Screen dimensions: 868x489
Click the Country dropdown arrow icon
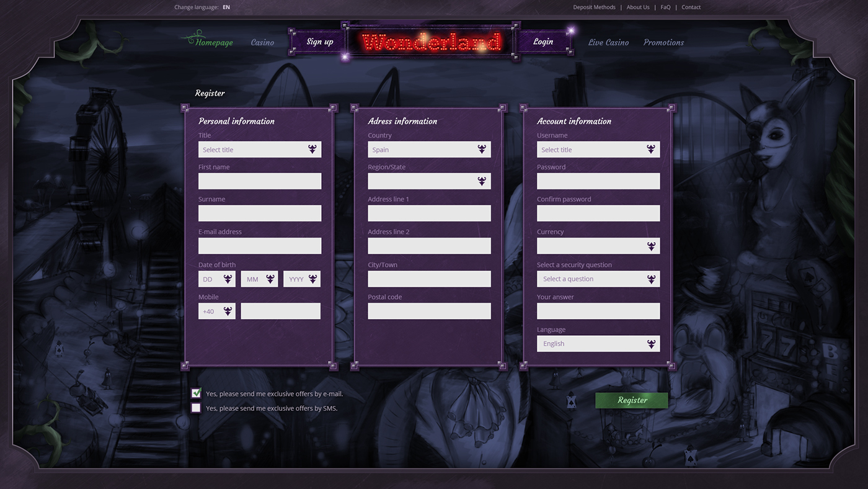[x=482, y=150]
